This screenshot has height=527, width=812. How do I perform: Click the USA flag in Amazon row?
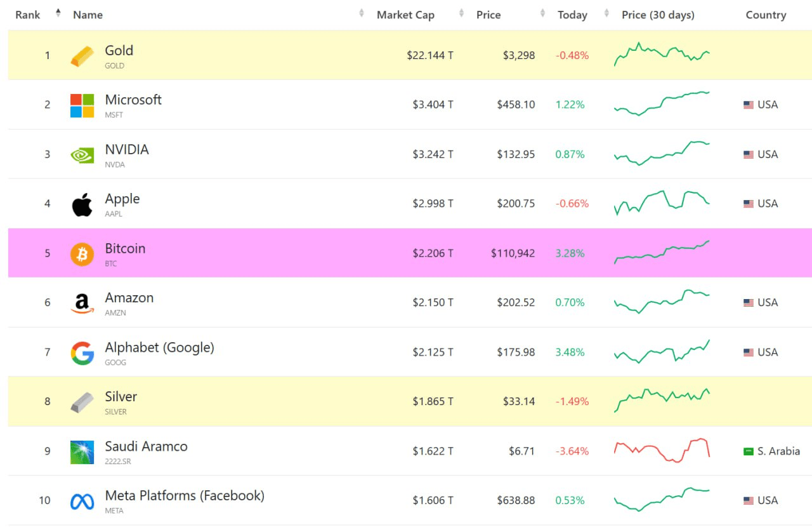point(749,303)
